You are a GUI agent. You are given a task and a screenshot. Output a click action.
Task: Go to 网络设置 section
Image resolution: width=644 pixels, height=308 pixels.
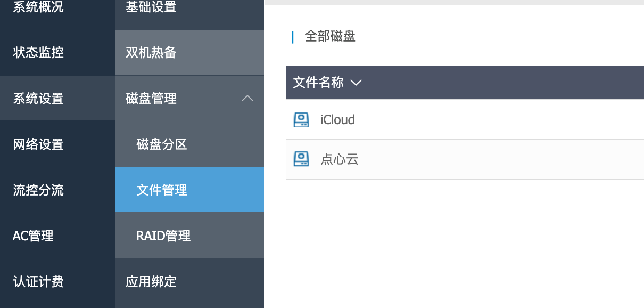38,144
